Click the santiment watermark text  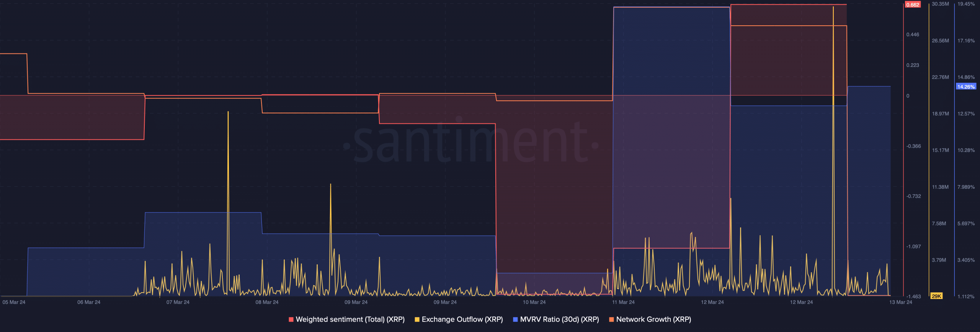coord(471,144)
